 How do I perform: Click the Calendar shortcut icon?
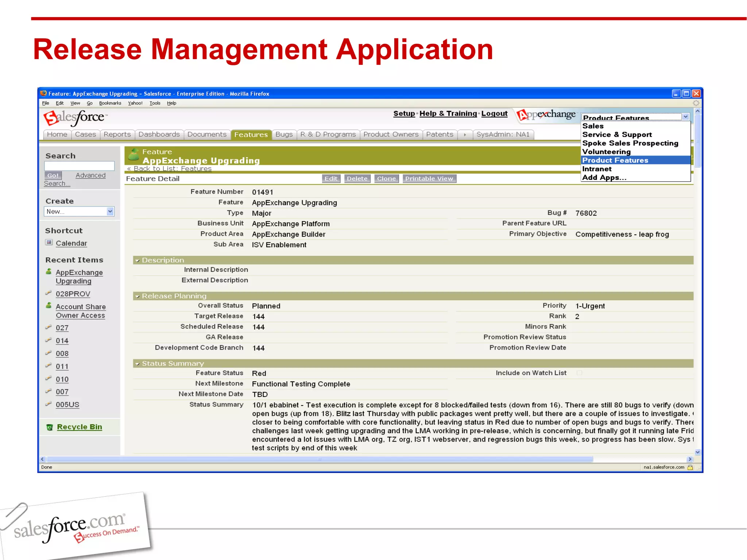click(x=49, y=242)
